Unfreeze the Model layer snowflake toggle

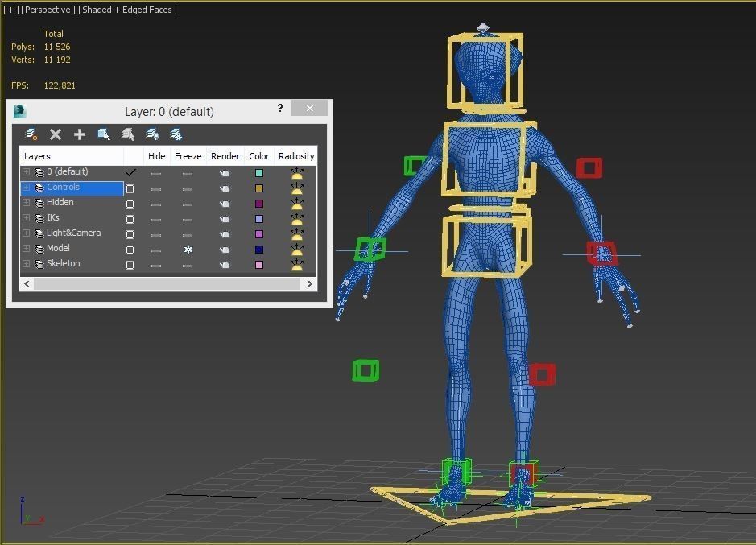click(x=188, y=249)
